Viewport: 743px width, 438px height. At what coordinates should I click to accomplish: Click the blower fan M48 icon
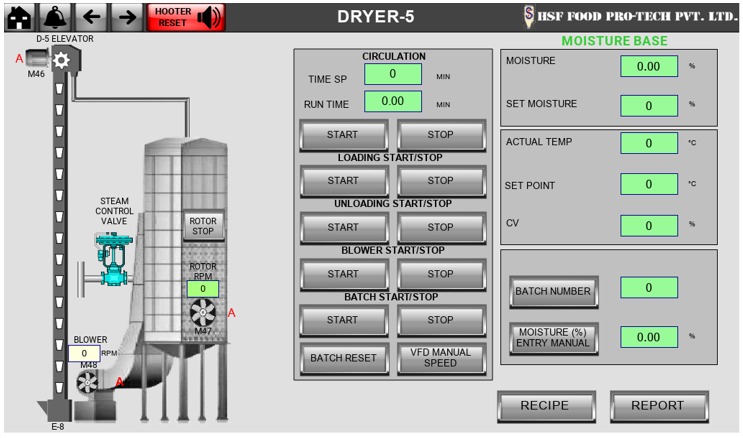[88, 381]
